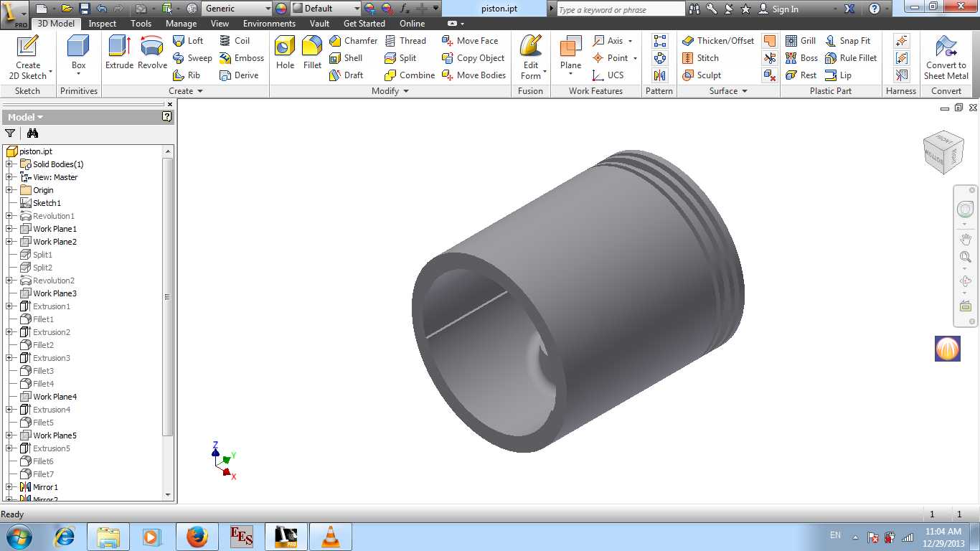The image size is (980, 551).
Task: Open the View ribbon tab
Action: tap(220, 24)
